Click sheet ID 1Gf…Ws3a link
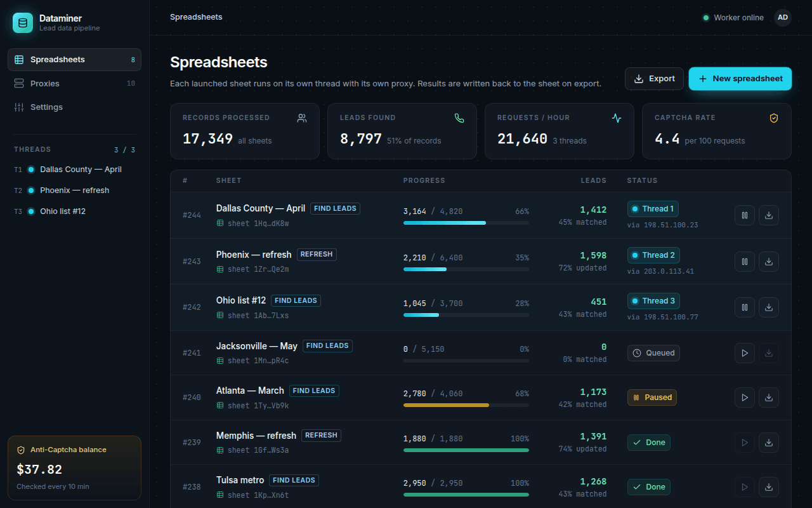The height and width of the screenshot is (508, 812). point(252,450)
